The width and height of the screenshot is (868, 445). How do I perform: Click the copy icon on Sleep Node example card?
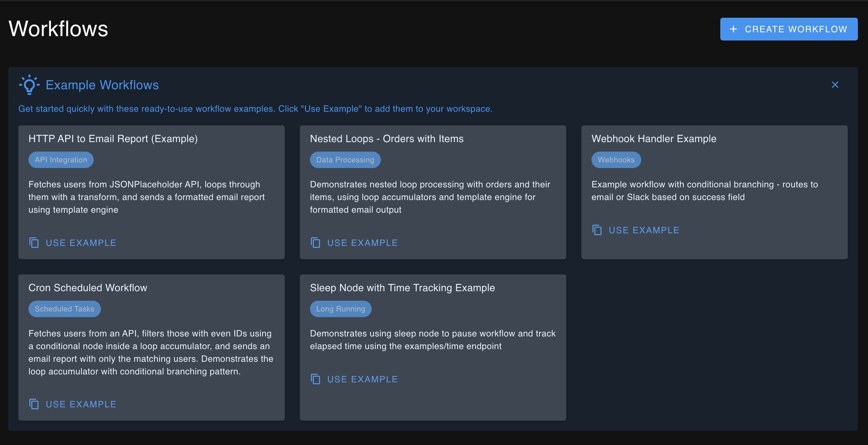pyautogui.click(x=316, y=379)
